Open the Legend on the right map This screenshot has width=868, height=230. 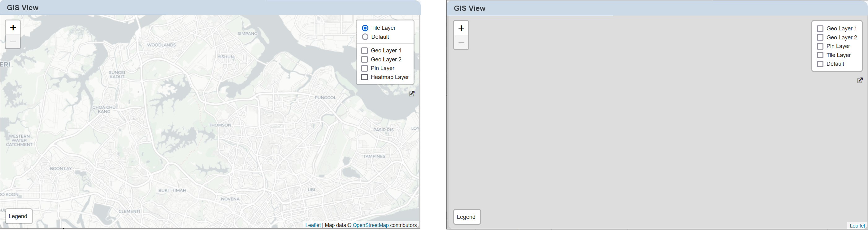pyautogui.click(x=466, y=217)
